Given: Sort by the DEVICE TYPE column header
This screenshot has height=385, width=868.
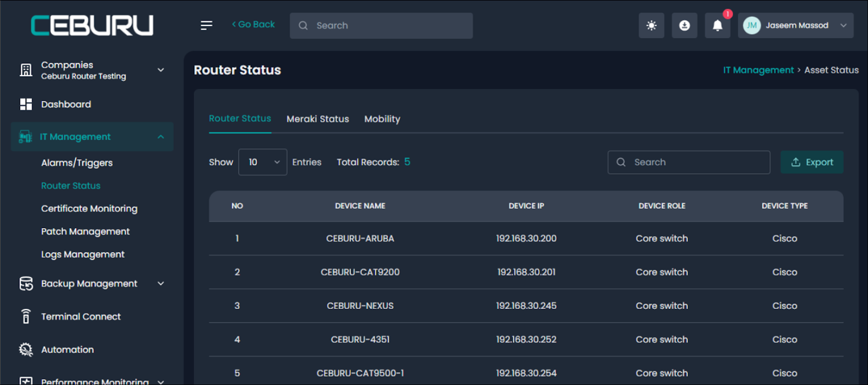Looking at the screenshot, I should click(x=784, y=206).
